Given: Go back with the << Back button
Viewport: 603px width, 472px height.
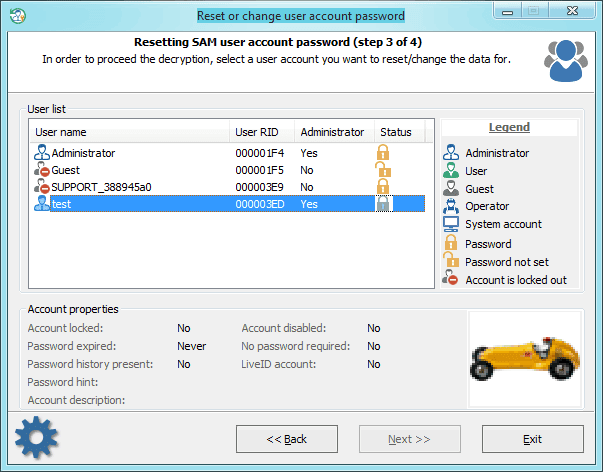Looking at the screenshot, I should coord(287,439).
